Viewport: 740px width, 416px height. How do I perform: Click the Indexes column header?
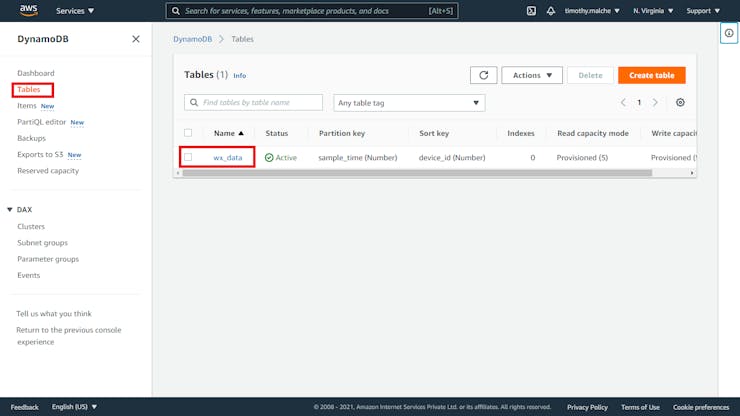click(x=521, y=134)
